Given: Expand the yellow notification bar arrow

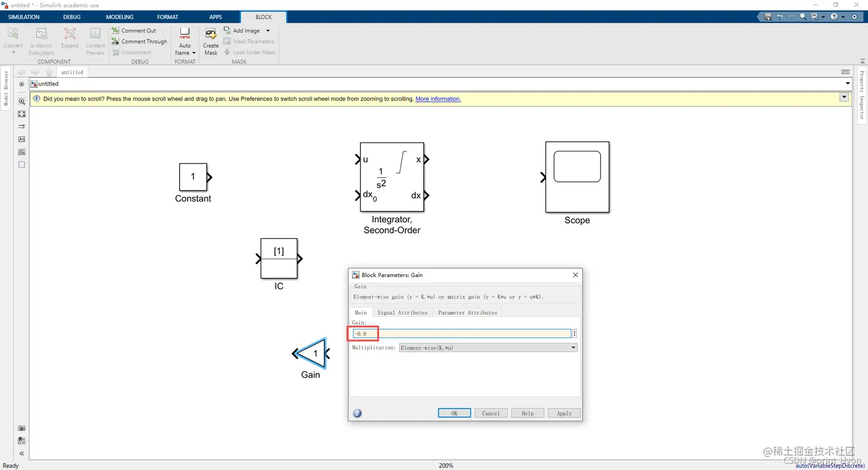Looking at the screenshot, I should [844, 98].
